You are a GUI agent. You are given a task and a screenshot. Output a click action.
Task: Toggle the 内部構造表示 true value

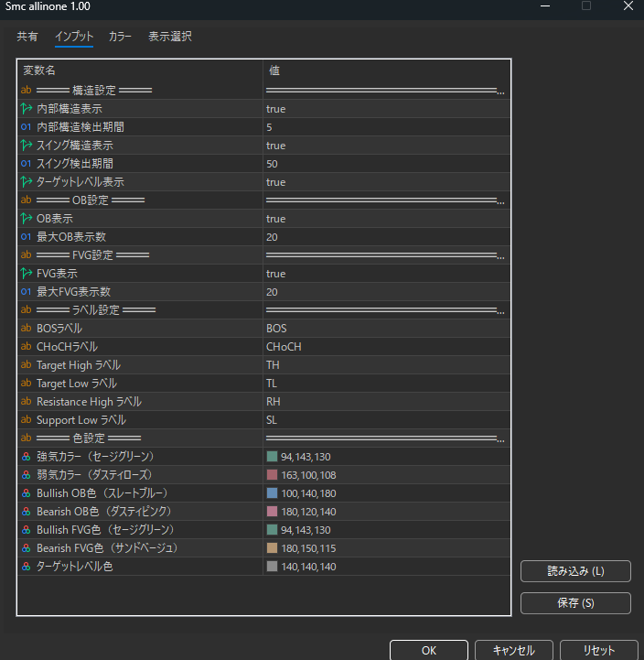(276, 109)
